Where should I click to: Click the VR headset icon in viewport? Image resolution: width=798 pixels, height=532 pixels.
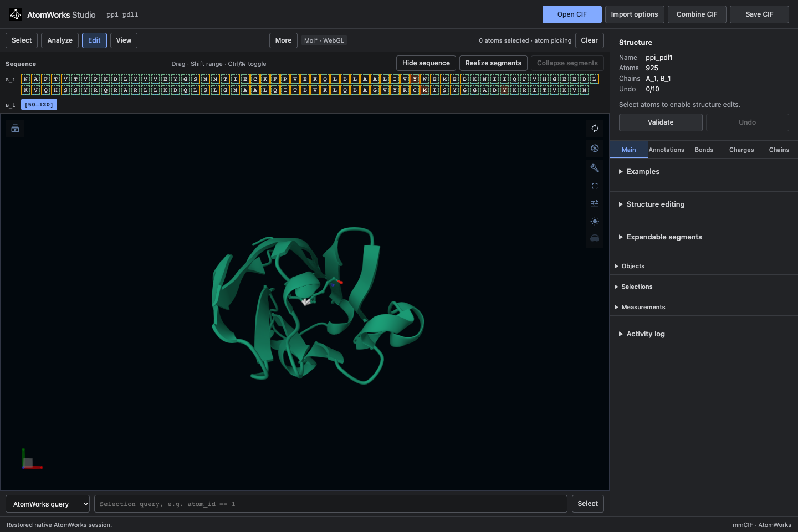tap(595, 238)
